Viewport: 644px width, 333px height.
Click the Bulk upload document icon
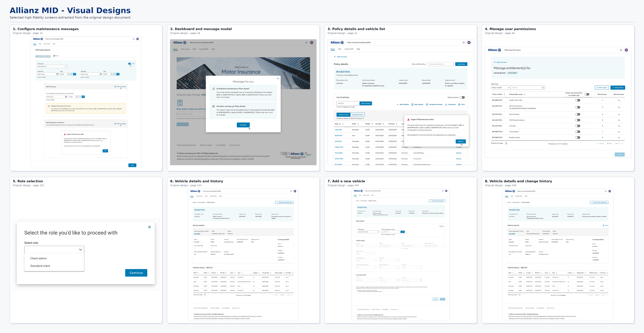[x=413, y=105]
